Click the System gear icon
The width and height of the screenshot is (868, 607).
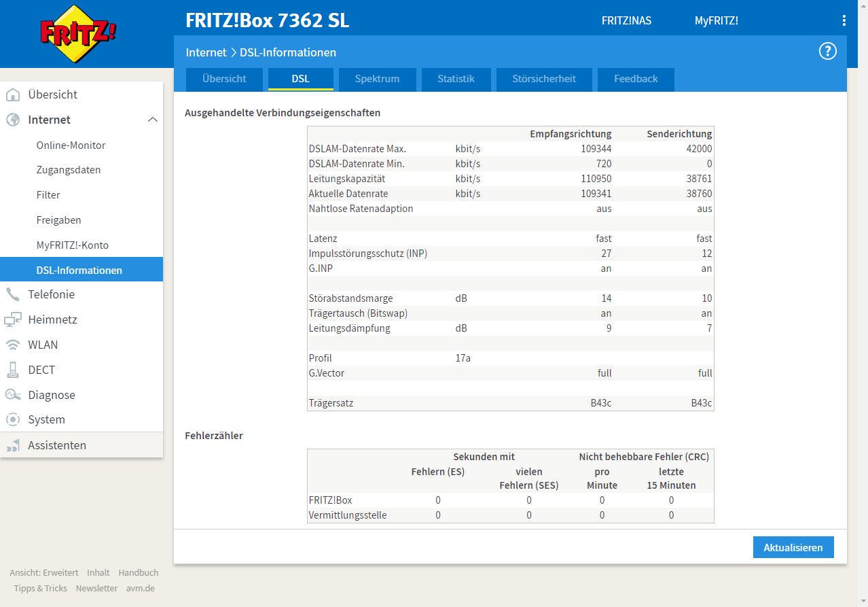click(x=13, y=419)
